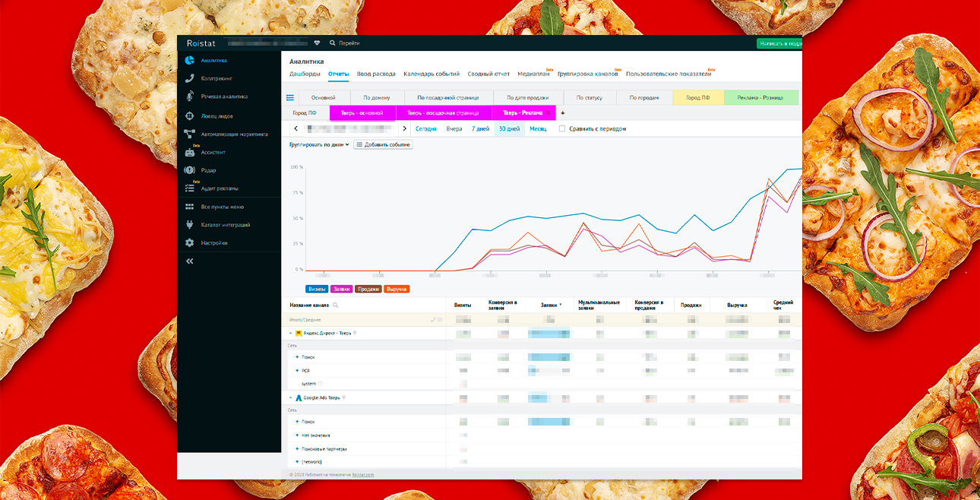This screenshot has width=980, height=500.
Task: Click the Добавить событие button
Action: pyautogui.click(x=384, y=144)
